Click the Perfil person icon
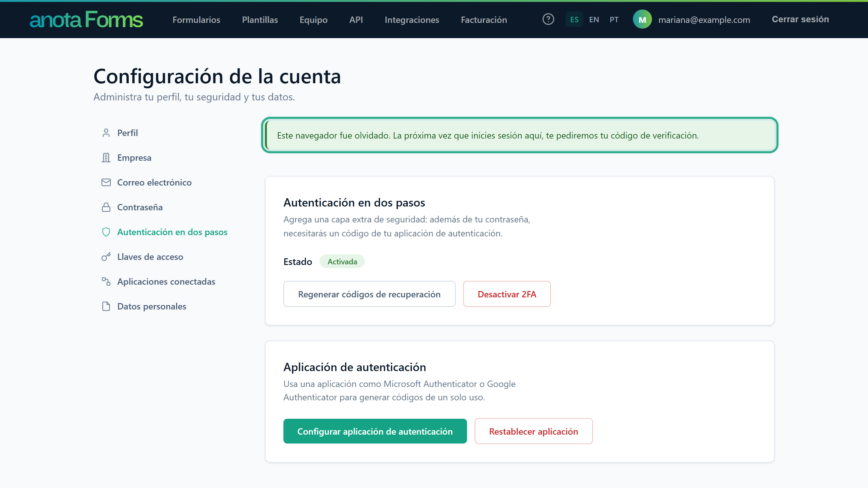868x488 pixels. (106, 133)
